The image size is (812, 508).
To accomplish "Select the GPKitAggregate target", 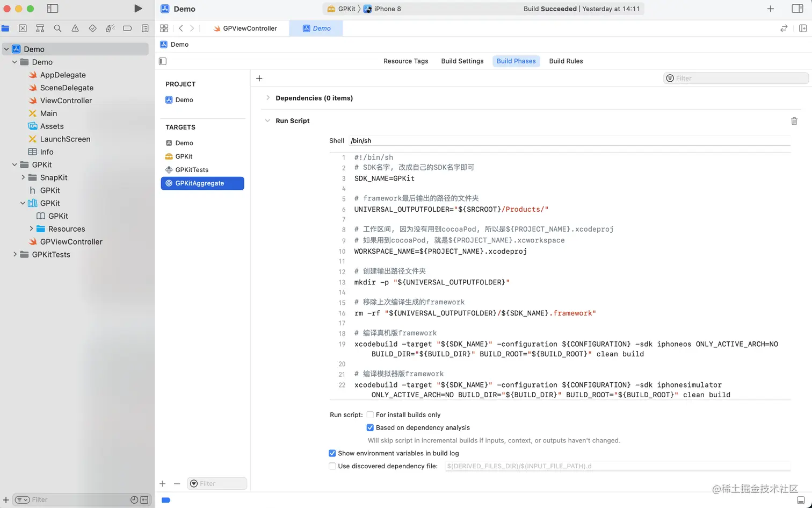I will [x=202, y=183].
